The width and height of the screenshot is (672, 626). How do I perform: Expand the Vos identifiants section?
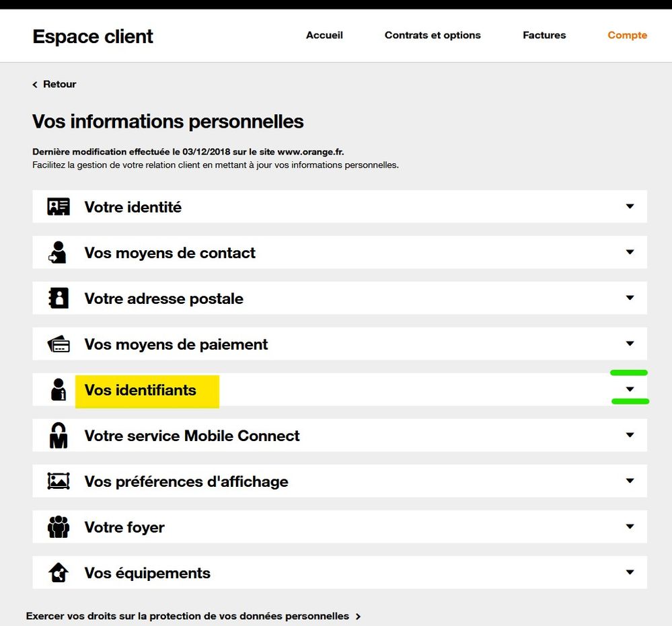click(630, 389)
